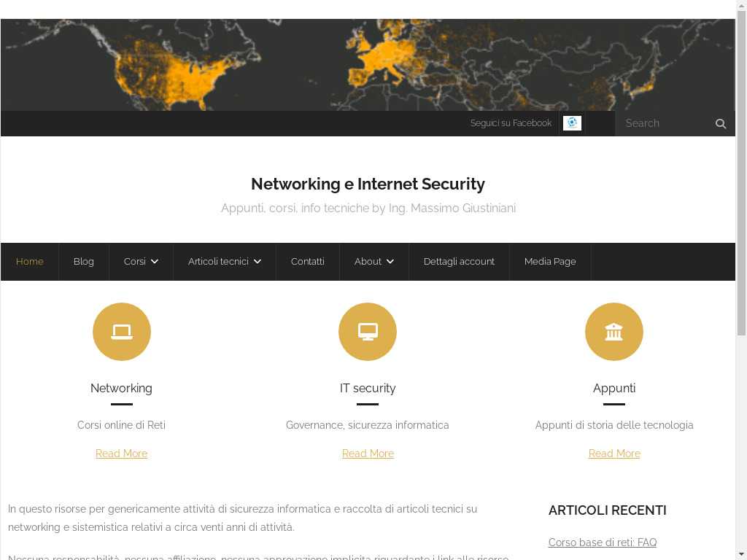Screen dimensions: 747x560
Task: Expand the About menu chevron
Action: (x=390, y=262)
